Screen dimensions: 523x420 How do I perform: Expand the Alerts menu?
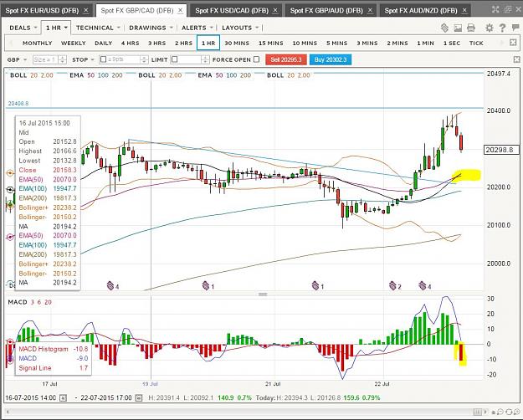pyautogui.click(x=197, y=28)
